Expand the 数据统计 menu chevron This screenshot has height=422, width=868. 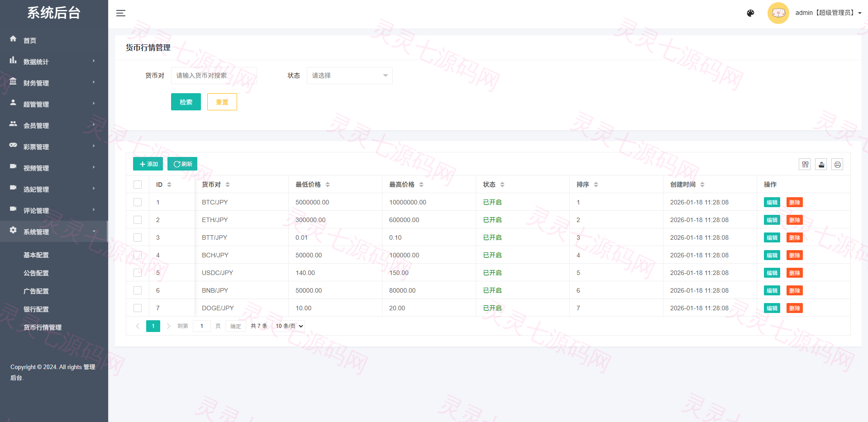[x=94, y=61]
